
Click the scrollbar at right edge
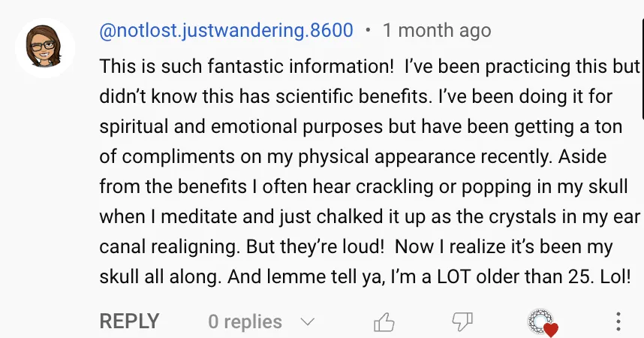click(642, 60)
